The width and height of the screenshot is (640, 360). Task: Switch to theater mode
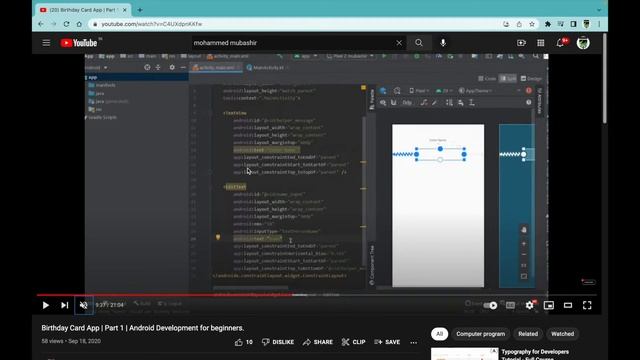point(568,305)
